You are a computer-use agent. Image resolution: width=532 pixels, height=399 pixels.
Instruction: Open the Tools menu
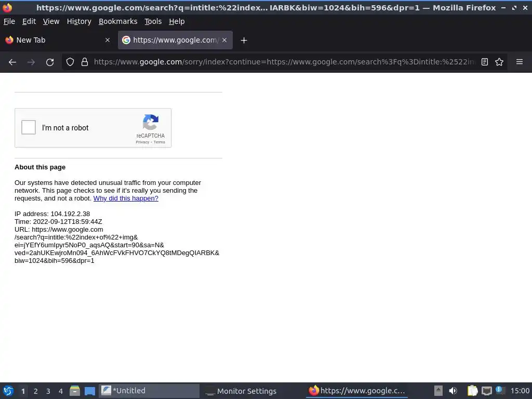153,21
